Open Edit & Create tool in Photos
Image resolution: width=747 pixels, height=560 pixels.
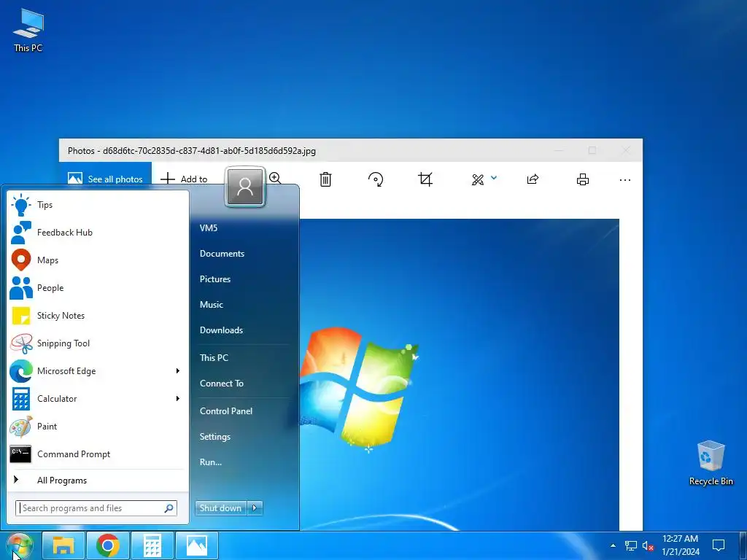(478, 179)
